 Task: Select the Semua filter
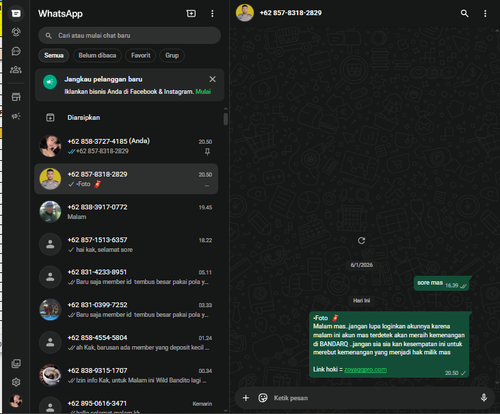(54, 55)
